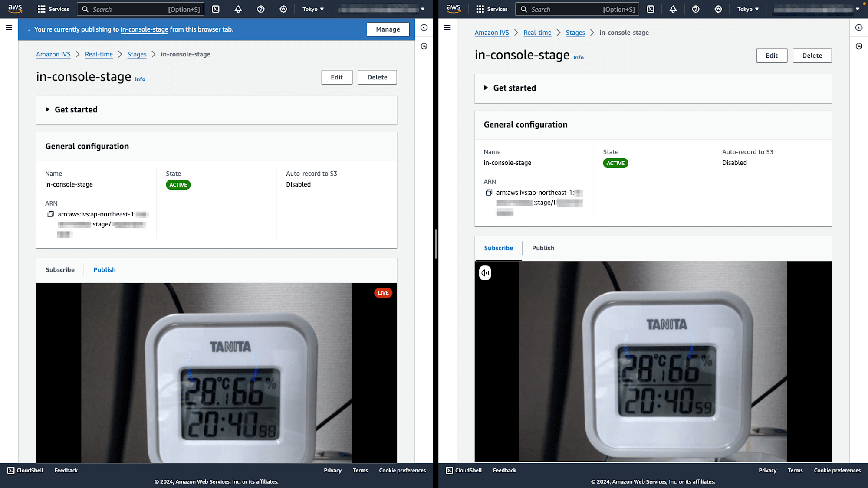Copy ARN in left window
This screenshot has width=868, height=488.
[x=50, y=214]
